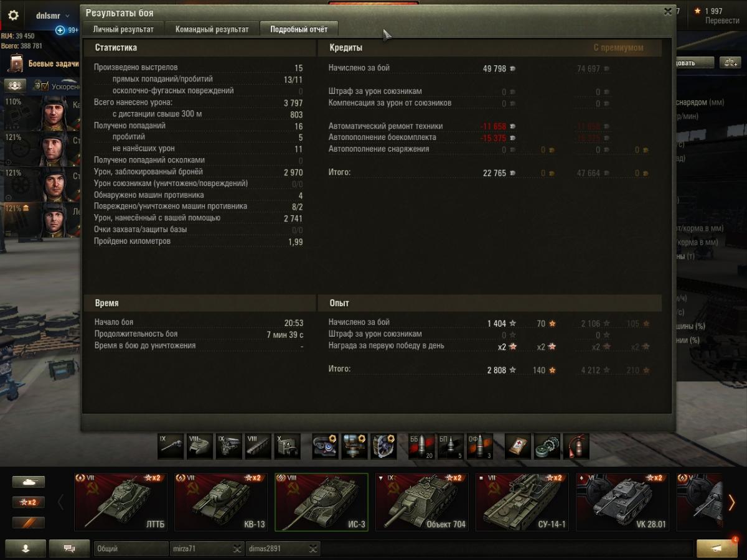Select the Подробный отчёт tab
This screenshot has height=560, width=747.
point(299,29)
